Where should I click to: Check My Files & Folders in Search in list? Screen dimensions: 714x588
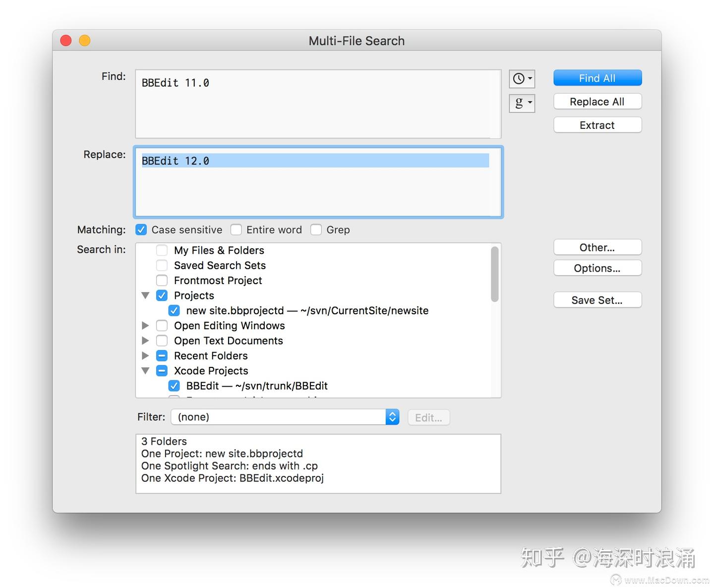click(x=162, y=250)
